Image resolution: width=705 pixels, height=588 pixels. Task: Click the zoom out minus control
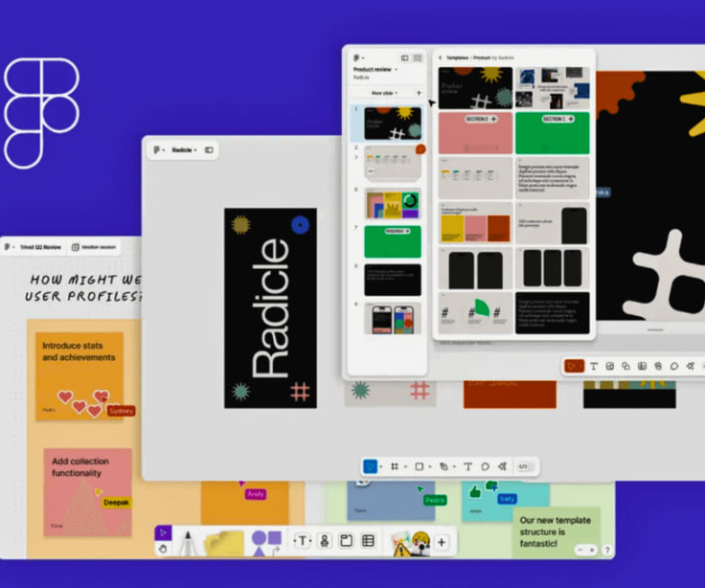point(580,550)
